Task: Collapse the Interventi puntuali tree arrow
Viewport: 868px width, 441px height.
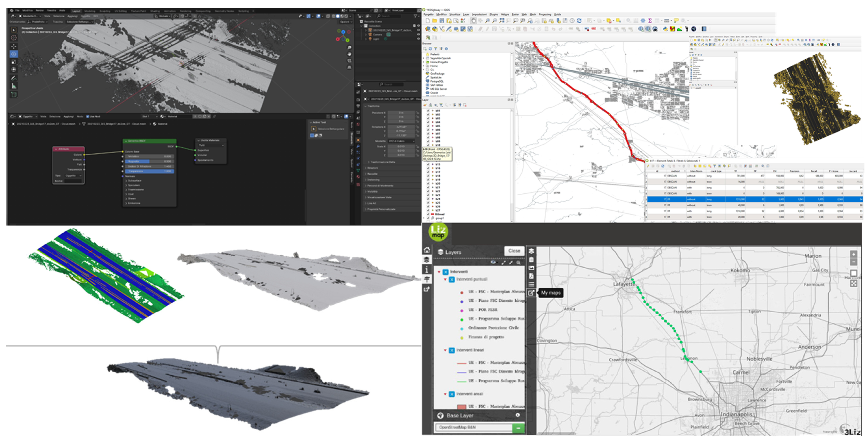Action: [445, 279]
